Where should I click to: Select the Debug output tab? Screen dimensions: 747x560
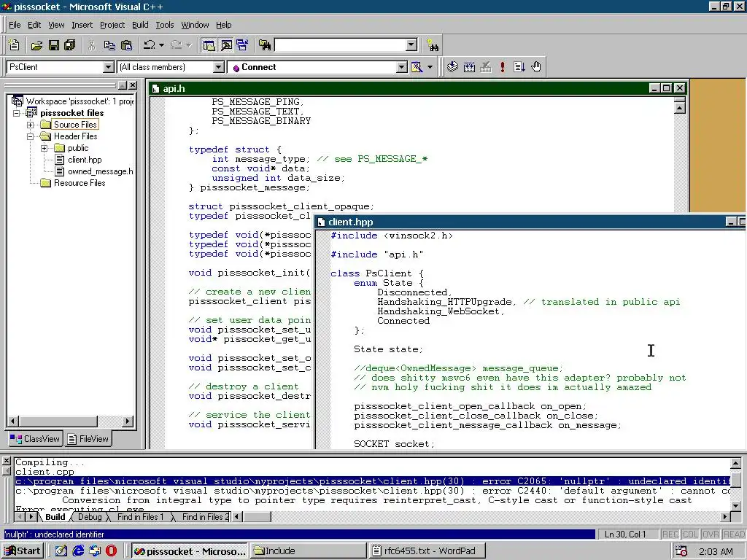click(x=90, y=517)
